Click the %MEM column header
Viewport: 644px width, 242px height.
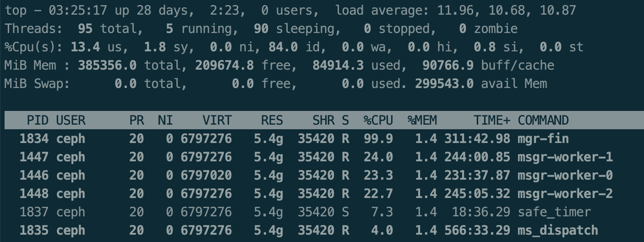(x=422, y=121)
